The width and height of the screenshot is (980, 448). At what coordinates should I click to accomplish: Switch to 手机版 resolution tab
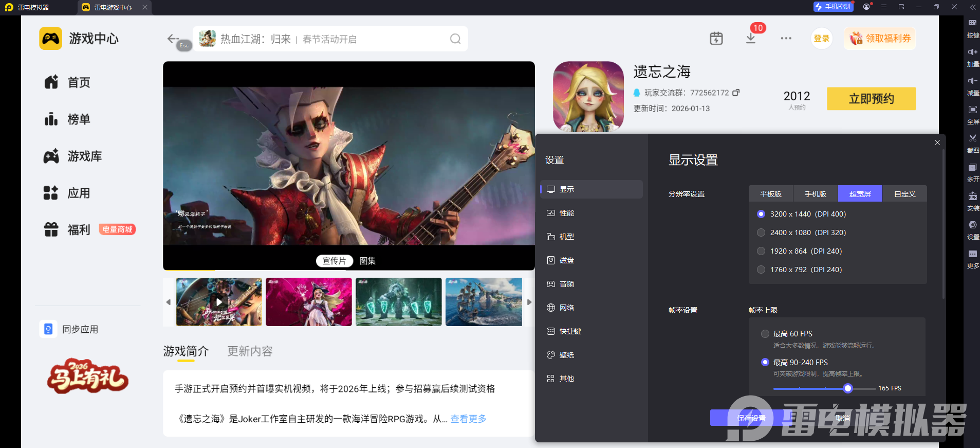tap(816, 194)
